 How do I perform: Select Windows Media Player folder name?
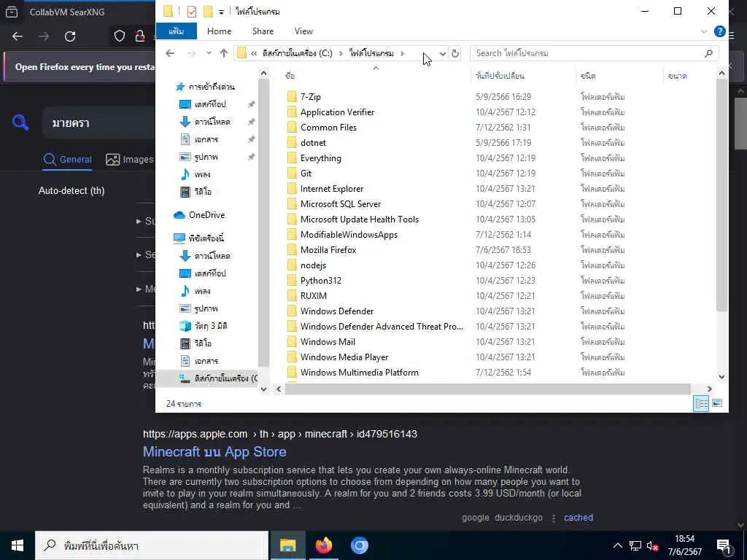[x=344, y=357]
